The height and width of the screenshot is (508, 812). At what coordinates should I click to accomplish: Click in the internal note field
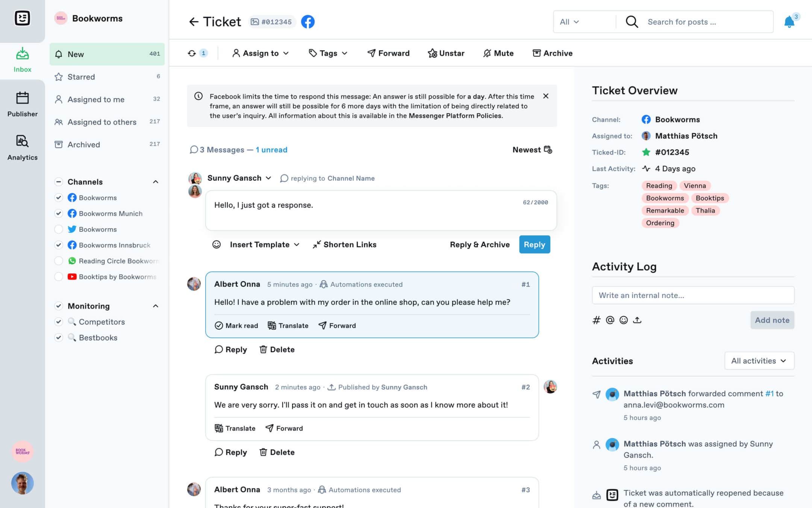click(x=693, y=295)
